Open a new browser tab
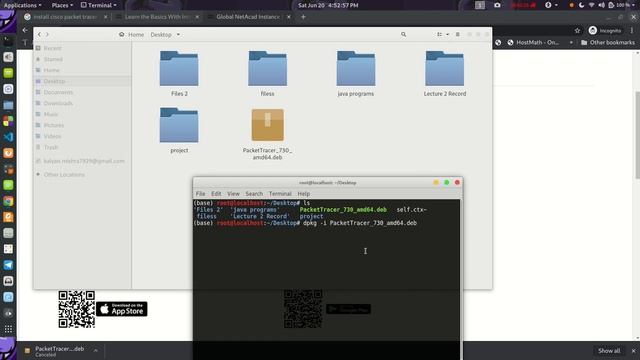Viewport: 640px width, 360px height. [x=303, y=17]
